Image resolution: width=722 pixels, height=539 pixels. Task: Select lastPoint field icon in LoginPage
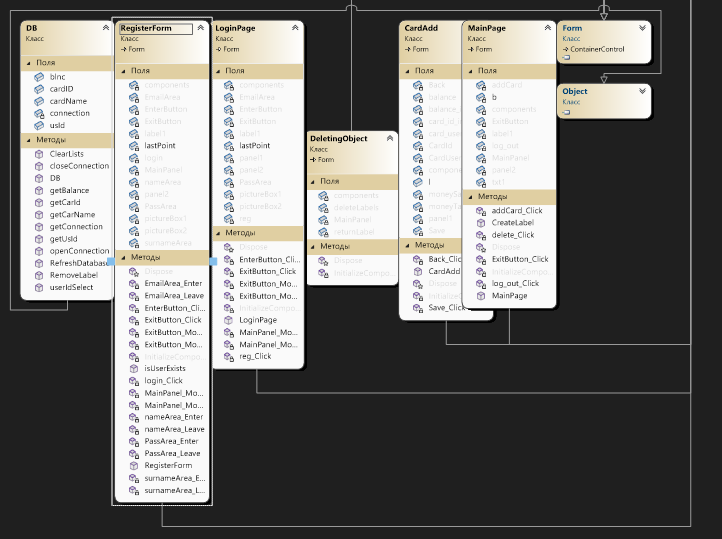pos(229,146)
